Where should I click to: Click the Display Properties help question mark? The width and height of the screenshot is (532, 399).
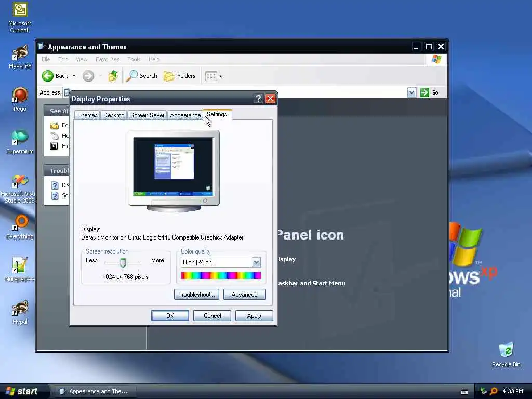258,99
